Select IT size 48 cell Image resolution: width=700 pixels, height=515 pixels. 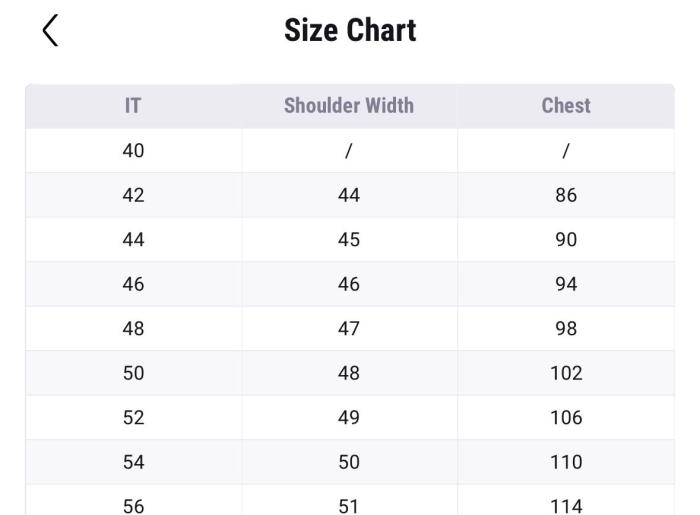133,329
